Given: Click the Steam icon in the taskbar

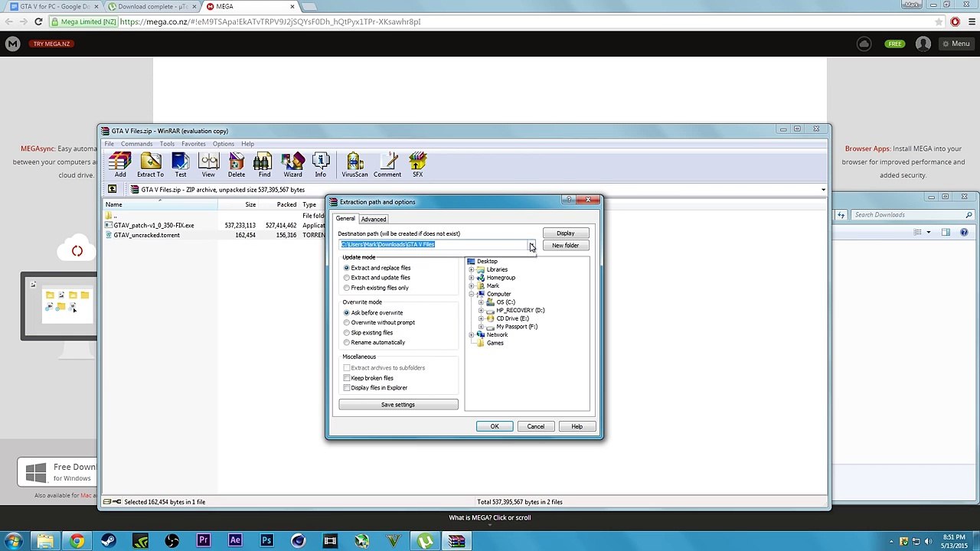Looking at the screenshot, I should click(109, 541).
